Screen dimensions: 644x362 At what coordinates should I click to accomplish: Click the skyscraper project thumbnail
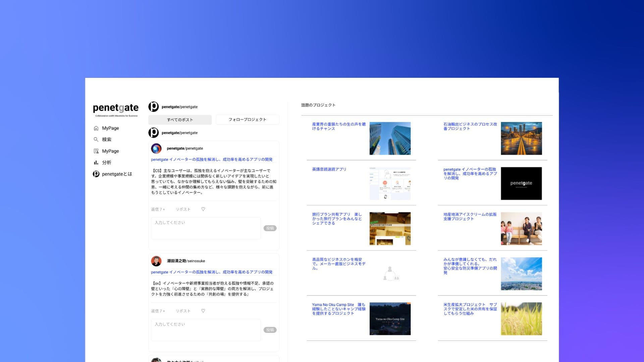(x=390, y=138)
